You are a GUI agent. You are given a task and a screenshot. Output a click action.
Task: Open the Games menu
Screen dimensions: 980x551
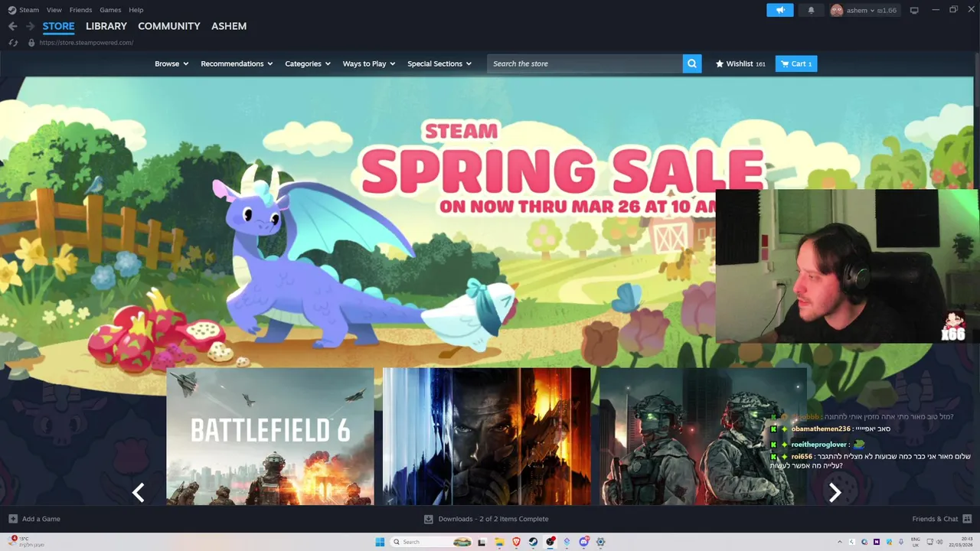110,10
